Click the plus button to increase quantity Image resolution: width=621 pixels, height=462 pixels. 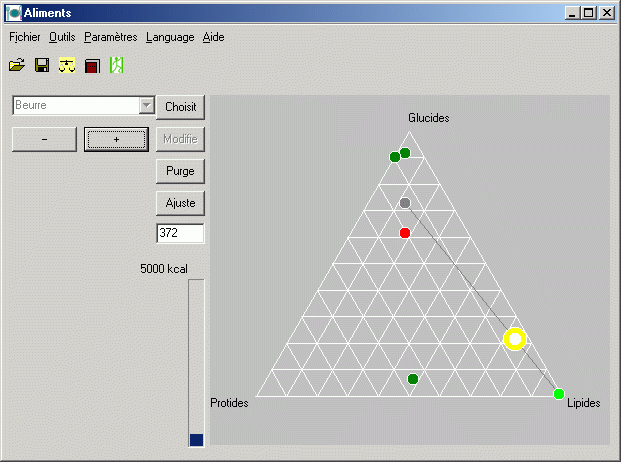117,139
